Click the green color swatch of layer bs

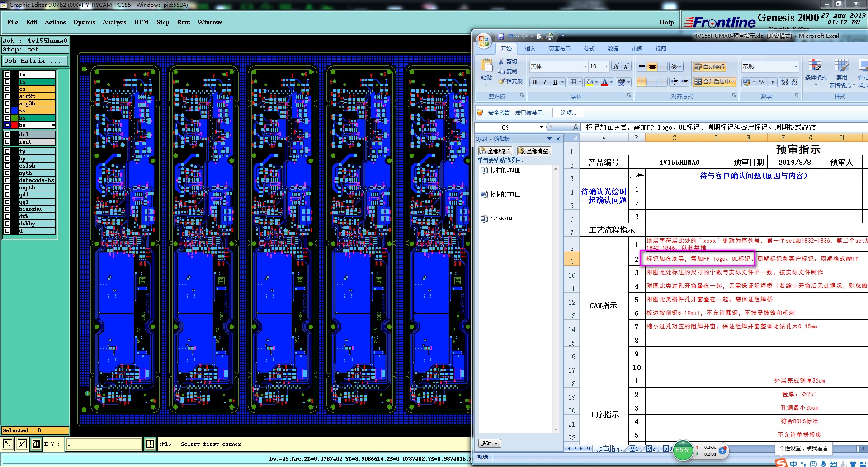click(14, 118)
